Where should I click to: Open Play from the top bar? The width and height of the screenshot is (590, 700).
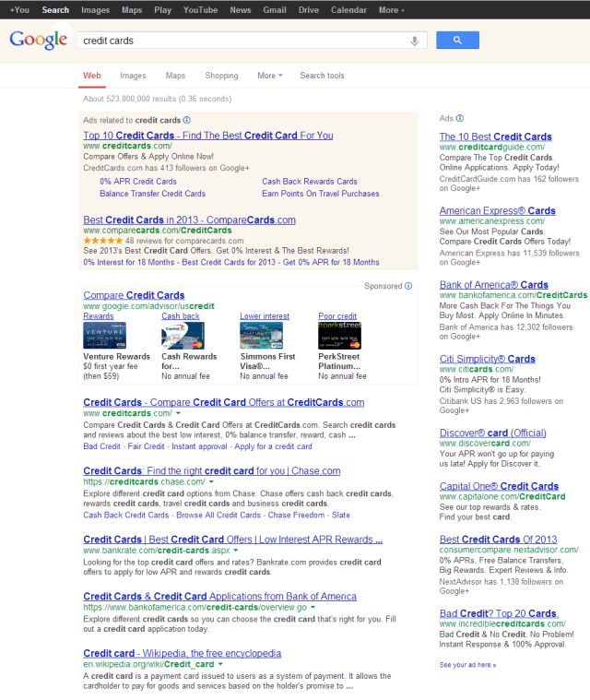tap(162, 10)
